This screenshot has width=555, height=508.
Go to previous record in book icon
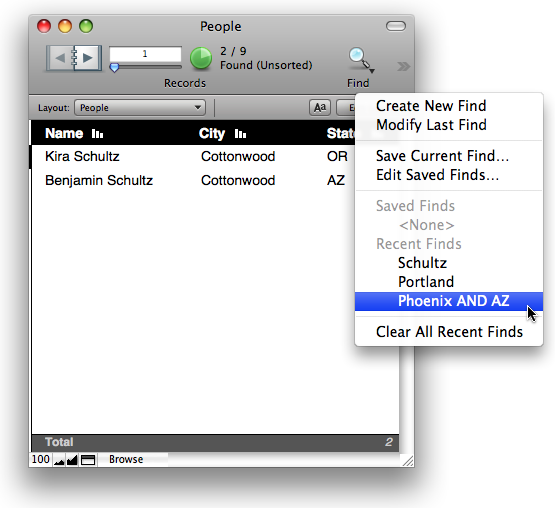coord(59,58)
